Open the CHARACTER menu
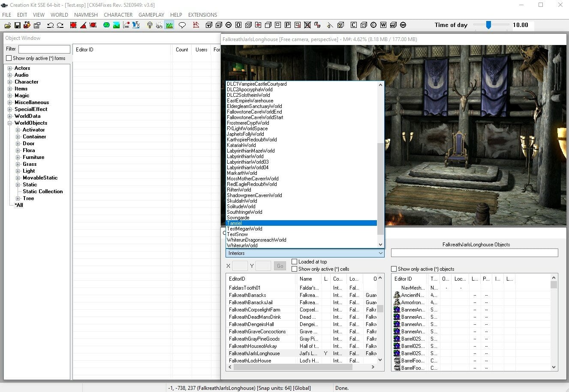Screen dimensions: 569x392 point(118,15)
